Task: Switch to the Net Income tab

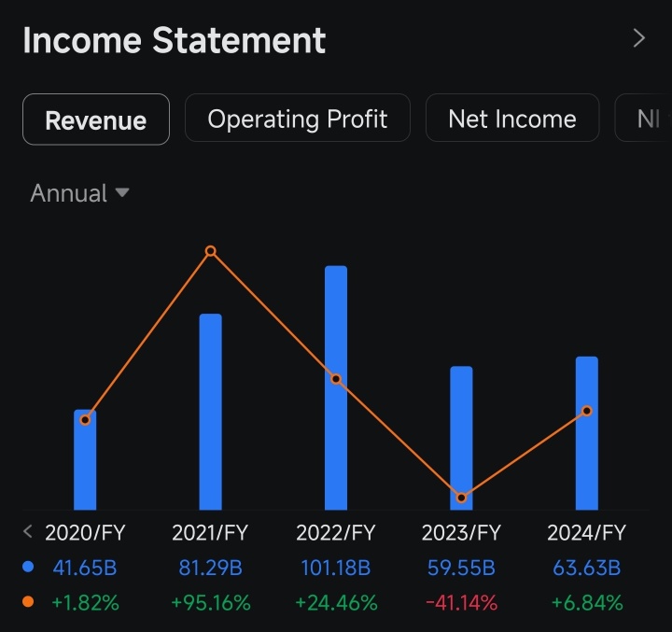Action: tap(512, 118)
